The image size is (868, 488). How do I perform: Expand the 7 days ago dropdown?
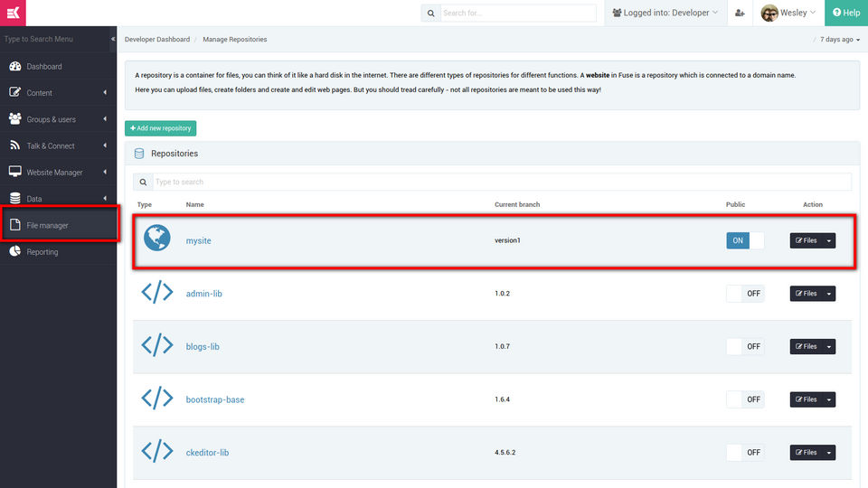[x=840, y=39]
